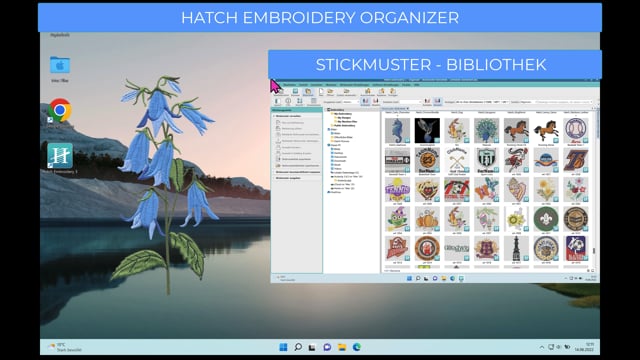Select the pumpkins embroidery design
This screenshot has height=360, width=640.
pos(427,219)
